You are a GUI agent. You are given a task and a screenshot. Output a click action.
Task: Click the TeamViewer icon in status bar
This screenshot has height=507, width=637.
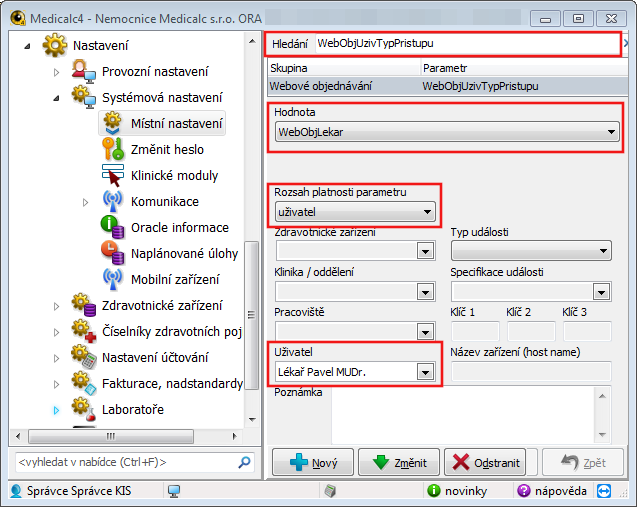pos(604,491)
